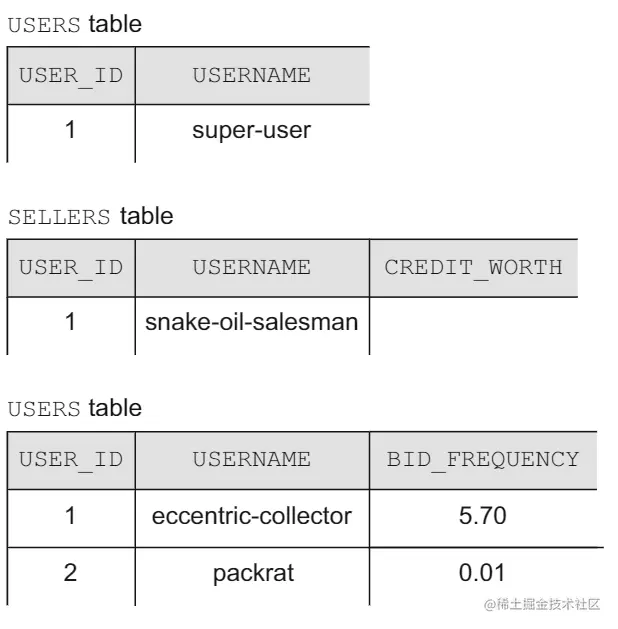The width and height of the screenshot is (618, 629).
Task: Click the SELLERS table heading
Action: [91, 217]
